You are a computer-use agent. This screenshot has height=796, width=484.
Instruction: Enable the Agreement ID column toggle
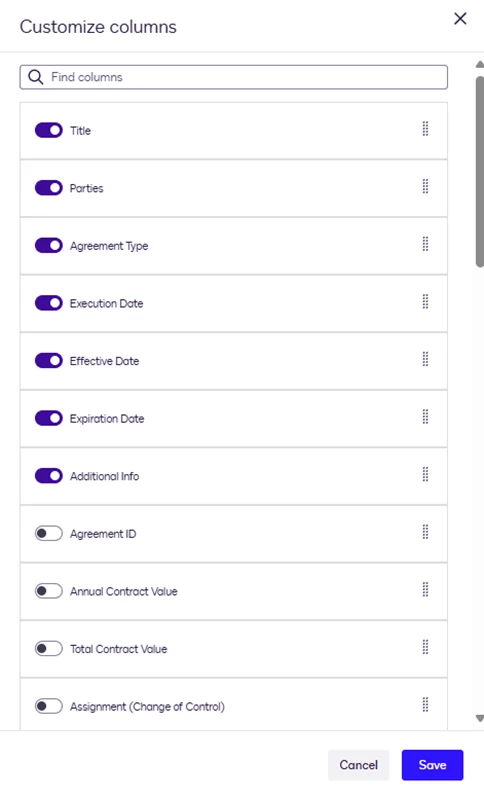[49, 534]
